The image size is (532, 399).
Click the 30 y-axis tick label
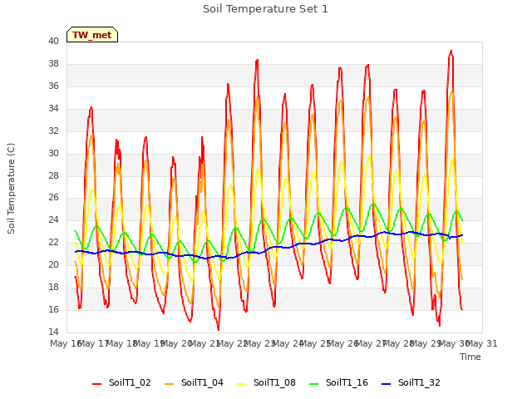pyautogui.click(x=53, y=153)
